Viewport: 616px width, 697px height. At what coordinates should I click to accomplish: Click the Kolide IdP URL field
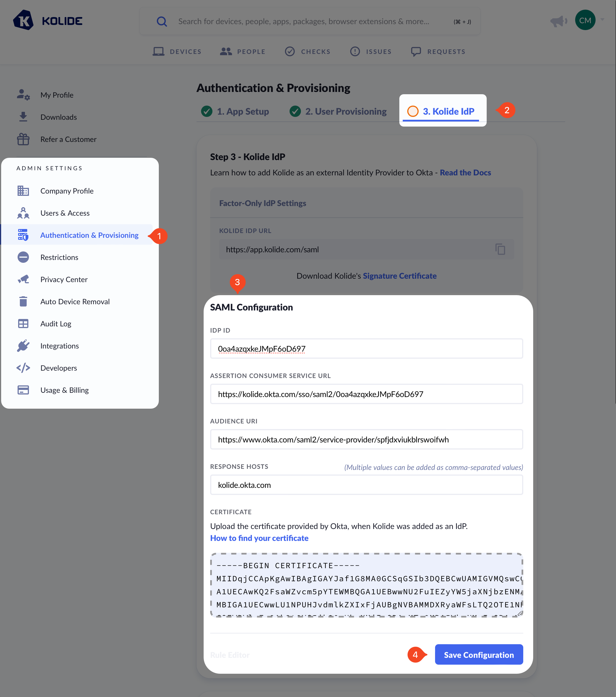[367, 249]
